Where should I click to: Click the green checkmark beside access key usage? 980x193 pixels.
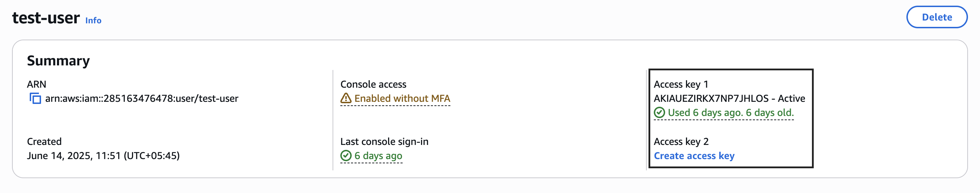(x=659, y=113)
